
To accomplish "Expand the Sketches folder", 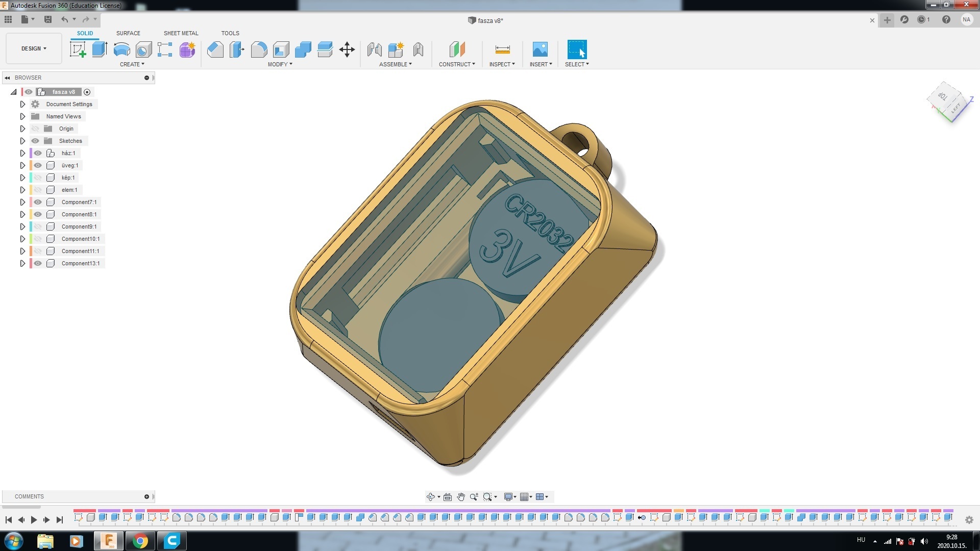I will [x=22, y=141].
